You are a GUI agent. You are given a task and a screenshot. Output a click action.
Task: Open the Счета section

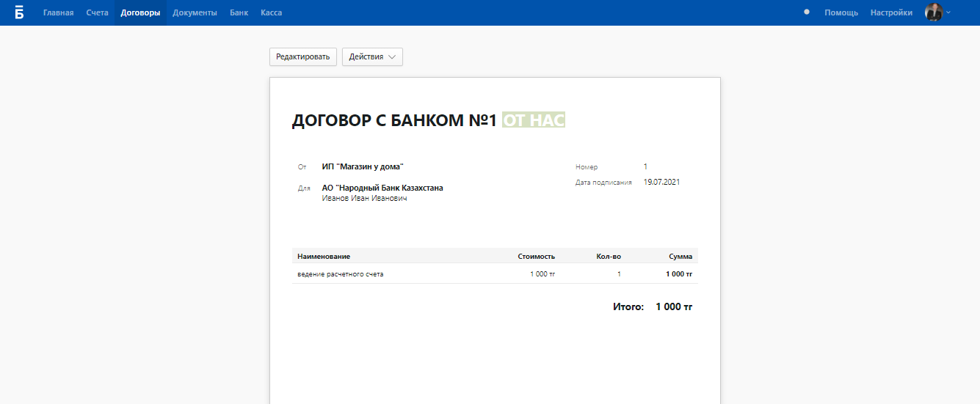pyautogui.click(x=97, y=12)
